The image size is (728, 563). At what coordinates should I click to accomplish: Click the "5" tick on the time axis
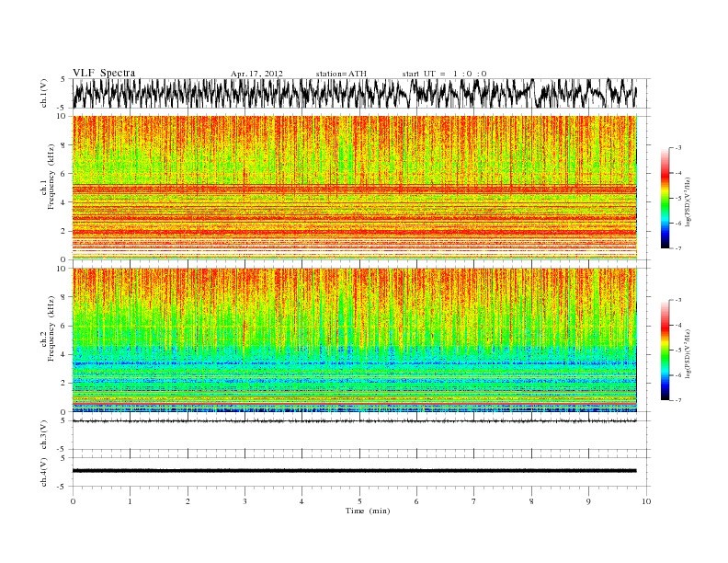(359, 501)
